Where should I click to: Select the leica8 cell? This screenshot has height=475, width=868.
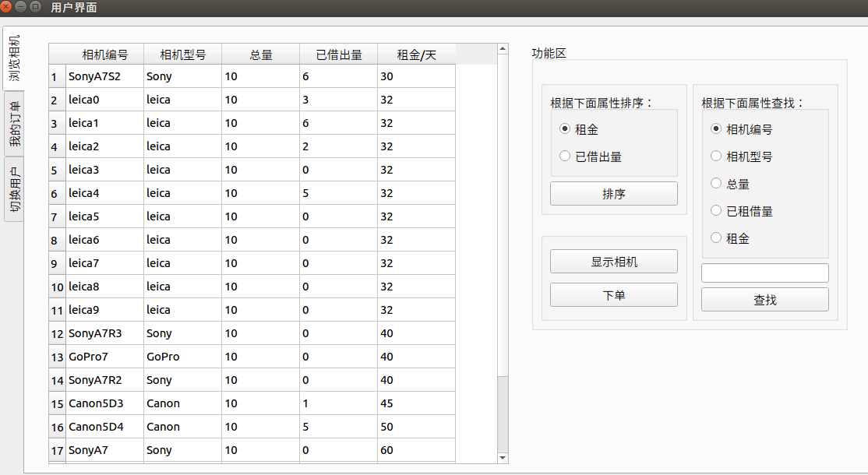[104, 287]
